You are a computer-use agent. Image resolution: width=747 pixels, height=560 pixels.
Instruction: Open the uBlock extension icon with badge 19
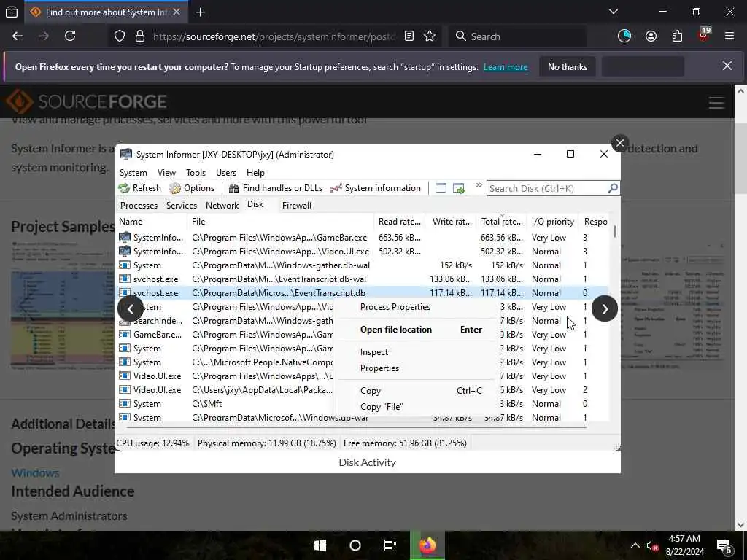pos(704,35)
